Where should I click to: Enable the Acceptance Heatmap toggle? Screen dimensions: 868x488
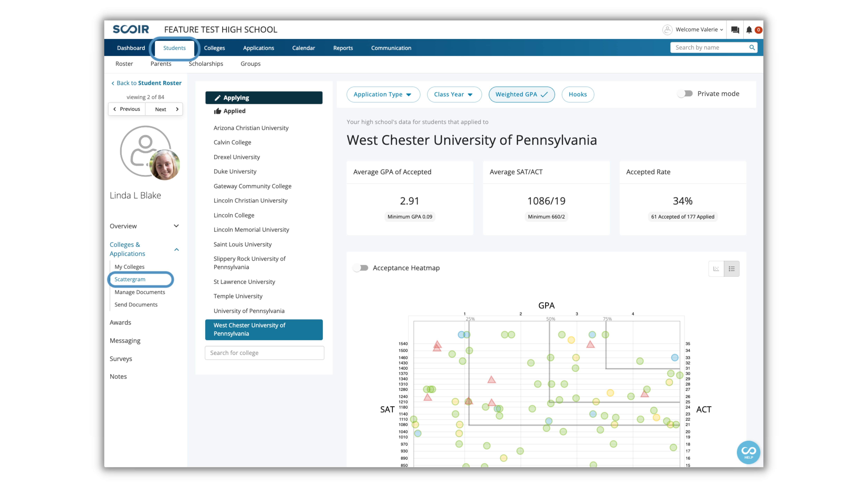click(x=361, y=268)
